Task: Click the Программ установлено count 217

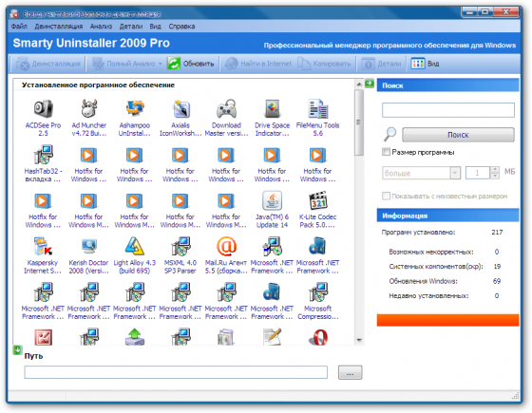Action: 497,233
